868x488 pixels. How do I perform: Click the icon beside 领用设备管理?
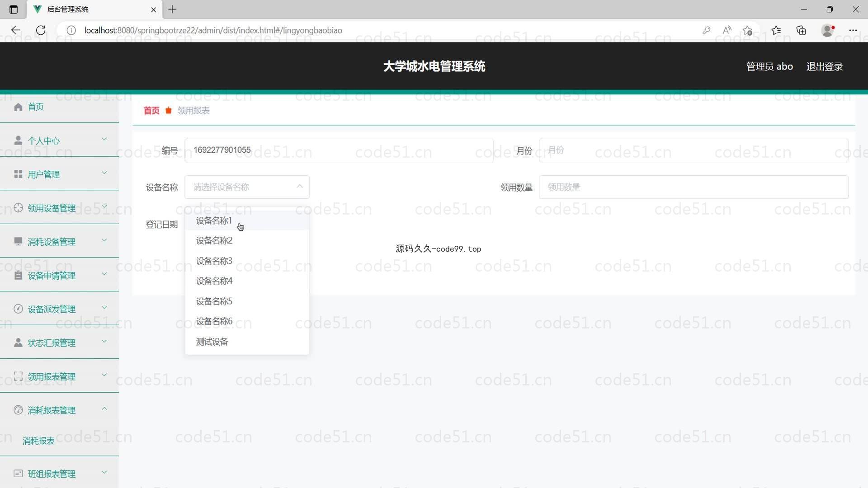pos(18,208)
